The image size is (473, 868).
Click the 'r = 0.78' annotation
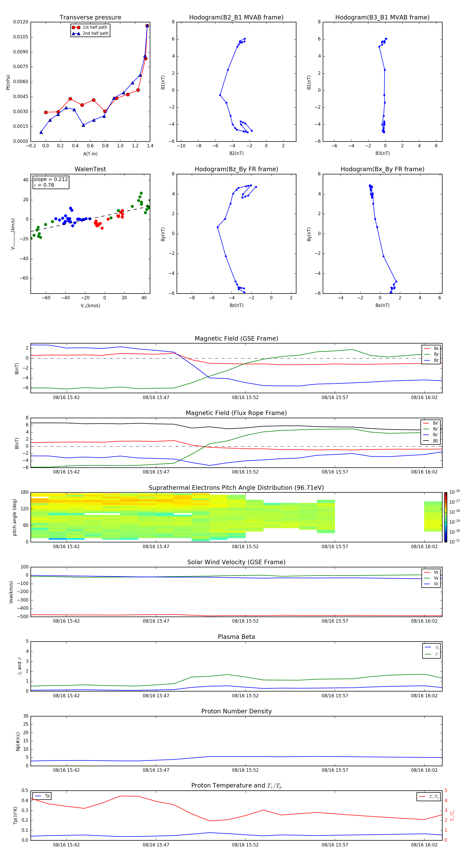[44, 185]
